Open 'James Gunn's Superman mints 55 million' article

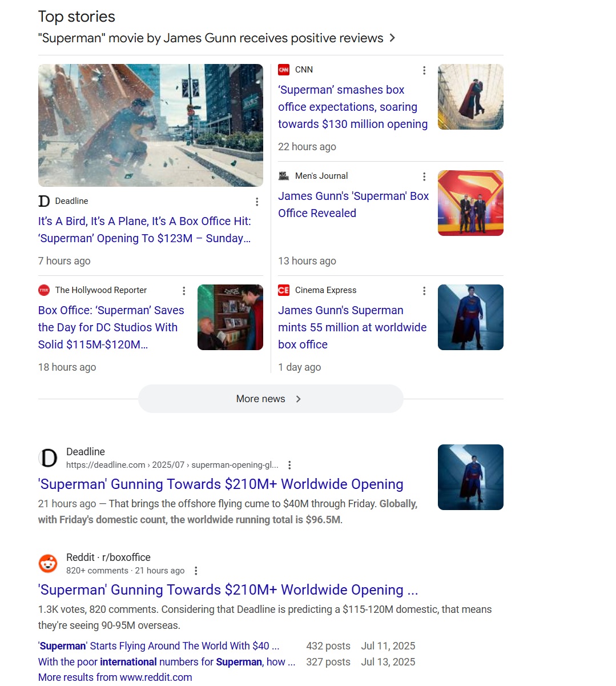(352, 327)
